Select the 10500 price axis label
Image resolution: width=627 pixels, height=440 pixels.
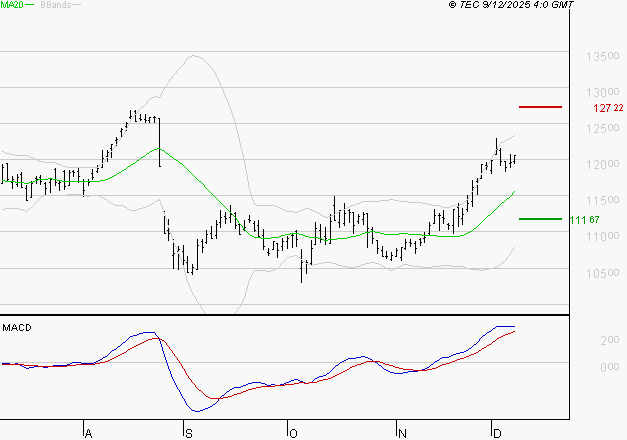[x=603, y=273]
